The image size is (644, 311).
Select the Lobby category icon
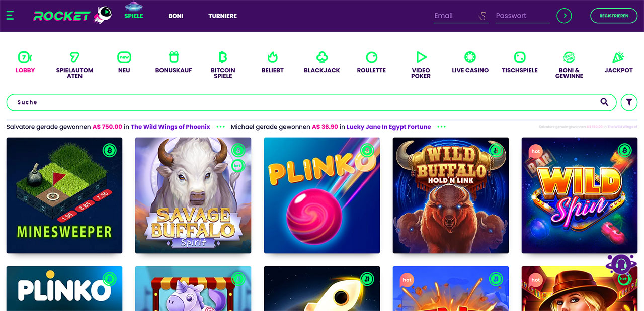(25, 57)
